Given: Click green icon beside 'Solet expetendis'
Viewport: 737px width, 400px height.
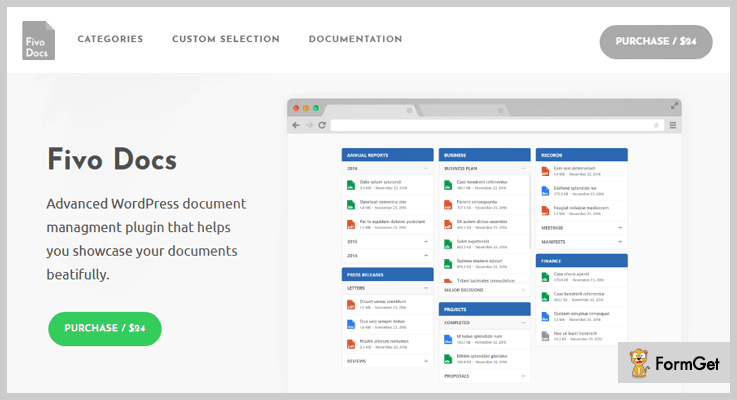Looking at the screenshot, I should point(448,244).
